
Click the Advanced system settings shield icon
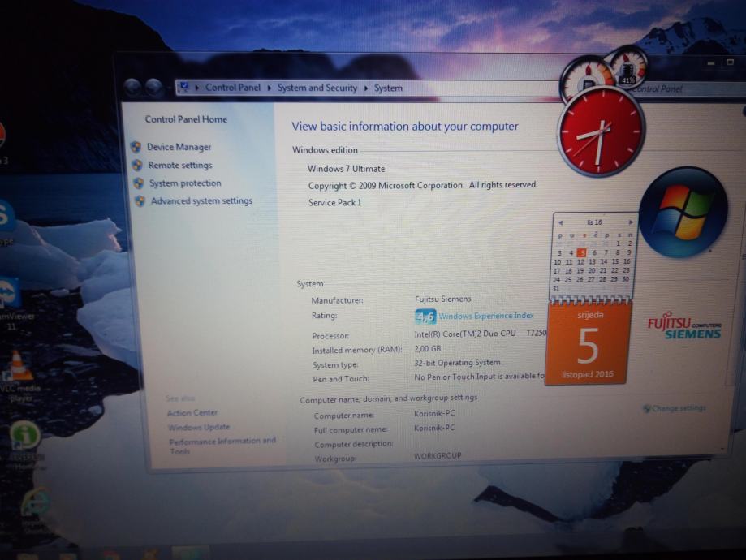tap(140, 201)
